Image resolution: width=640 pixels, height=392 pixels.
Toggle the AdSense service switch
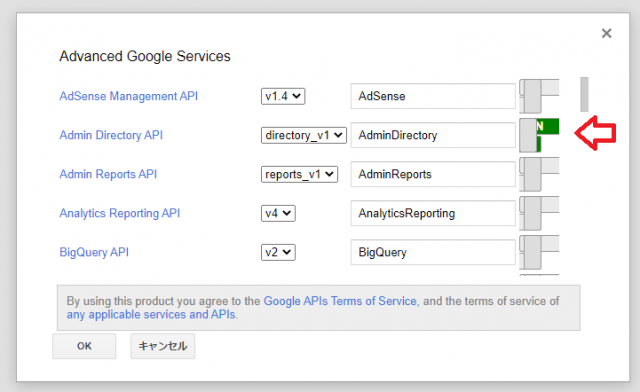point(539,96)
